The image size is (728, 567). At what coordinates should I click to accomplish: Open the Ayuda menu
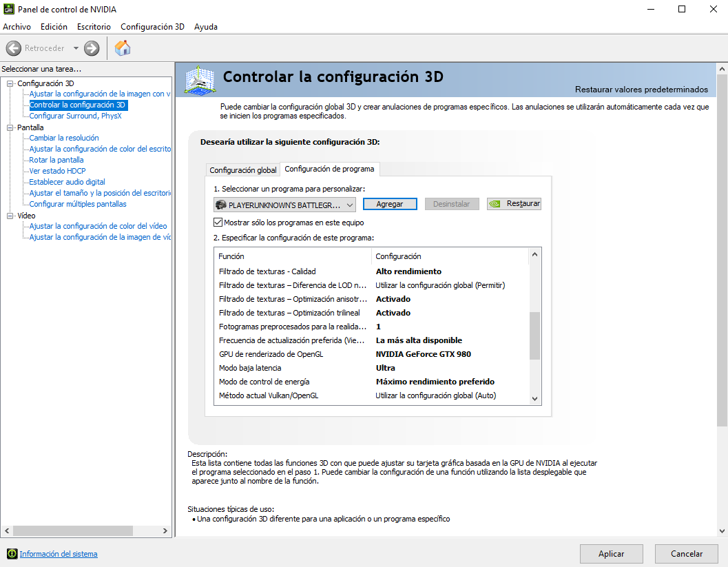click(x=206, y=27)
